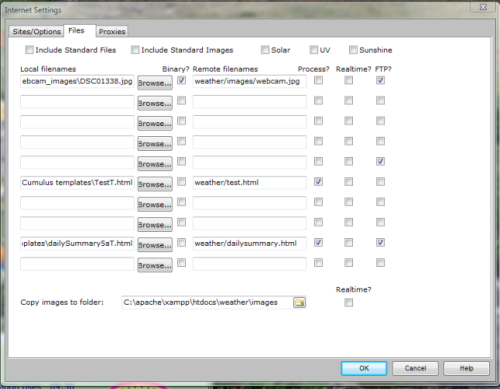Check Realtime for dailysummary.html row
The image size is (500, 389).
click(x=349, y=242)
